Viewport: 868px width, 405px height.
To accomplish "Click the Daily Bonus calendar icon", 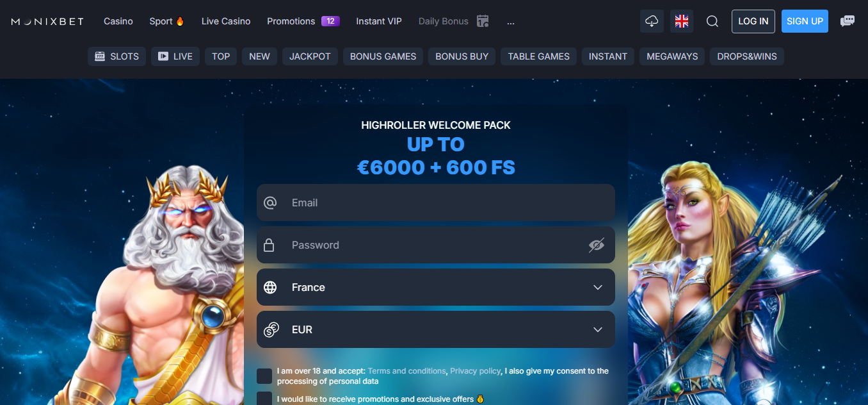I will click(x=483, y=21).
